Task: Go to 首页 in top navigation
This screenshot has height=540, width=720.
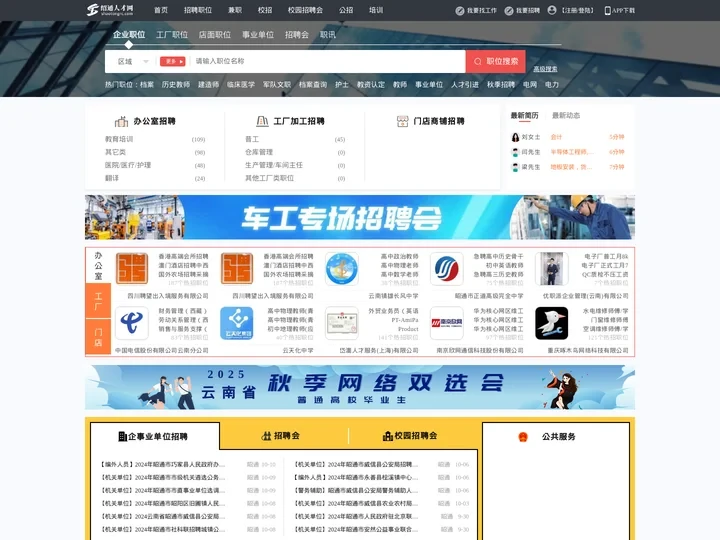Action: [x=161, y=10]
